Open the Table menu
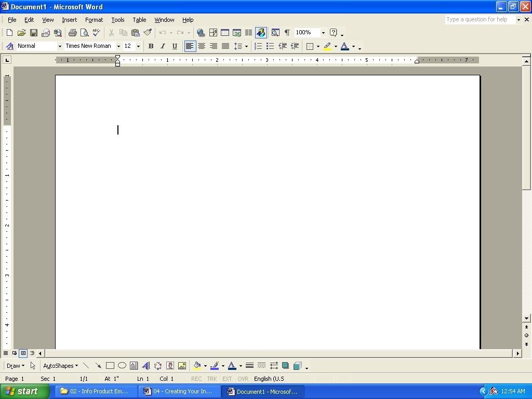 (x=139, y=20)
